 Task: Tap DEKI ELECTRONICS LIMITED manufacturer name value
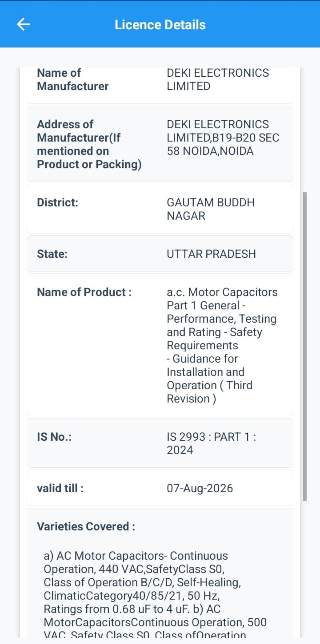click(x=218, y=79)
